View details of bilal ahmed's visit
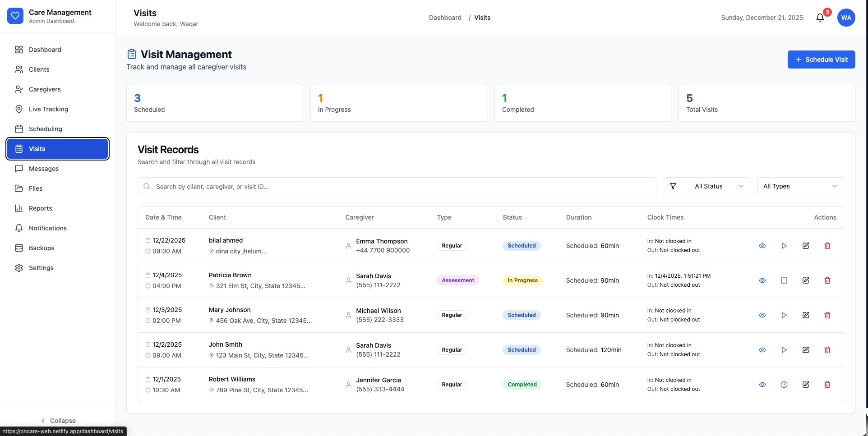This screenshot has width=868, height=436. click(762, 246)
